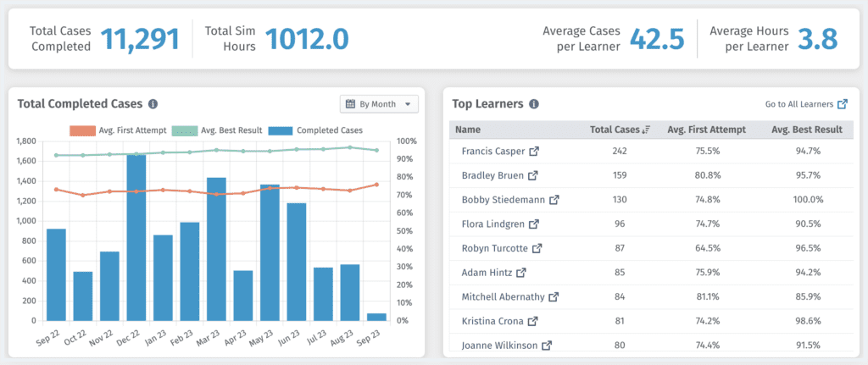Image resolution: width=868 pixels, height=365 pixels.
Task: Click Adam Hintz first attempt 75.9%
Action: click(x=706, y=273)
